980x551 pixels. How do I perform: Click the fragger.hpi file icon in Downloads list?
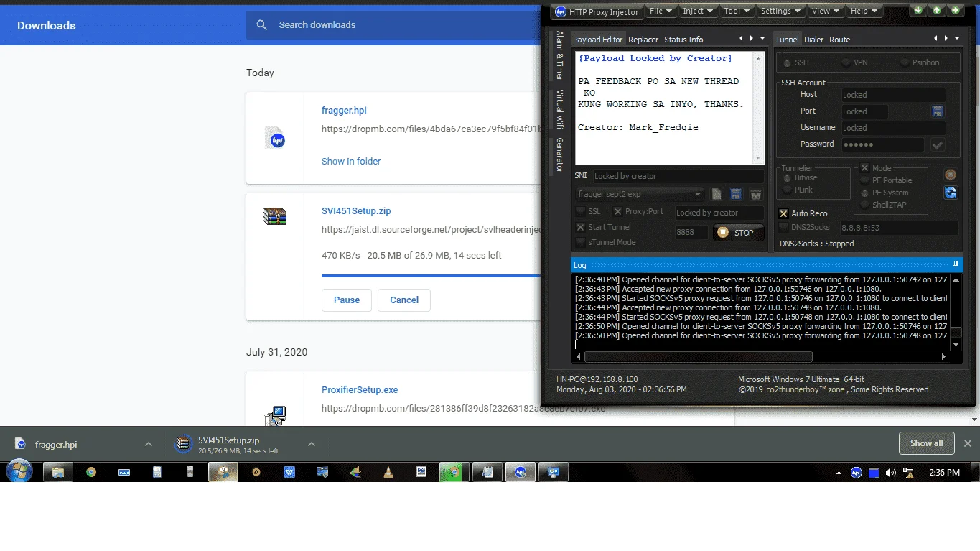coord(275,138)
